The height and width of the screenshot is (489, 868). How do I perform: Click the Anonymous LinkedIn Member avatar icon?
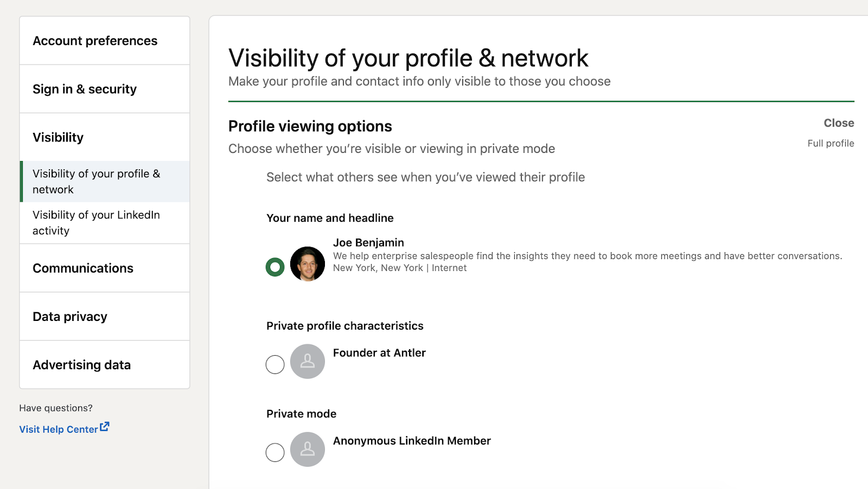308,449
